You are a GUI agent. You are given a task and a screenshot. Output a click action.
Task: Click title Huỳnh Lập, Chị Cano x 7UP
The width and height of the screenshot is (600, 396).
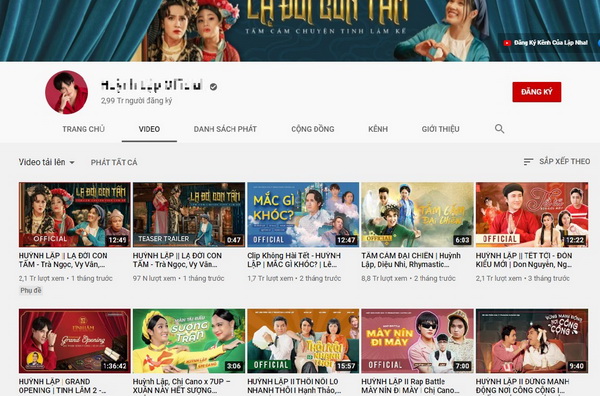tap(182, 386)
